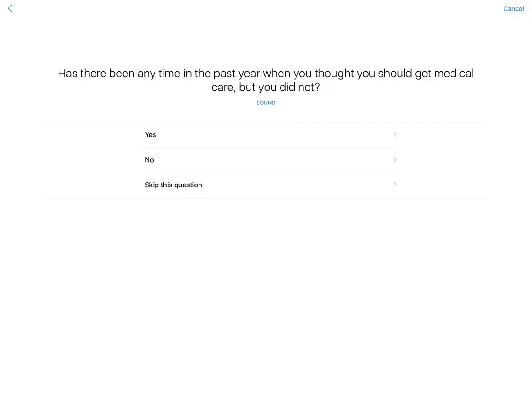The height and width of the screenshot is (399, 532).
Task: Choose the Skip this question option
Action: [x=269, y=185]
